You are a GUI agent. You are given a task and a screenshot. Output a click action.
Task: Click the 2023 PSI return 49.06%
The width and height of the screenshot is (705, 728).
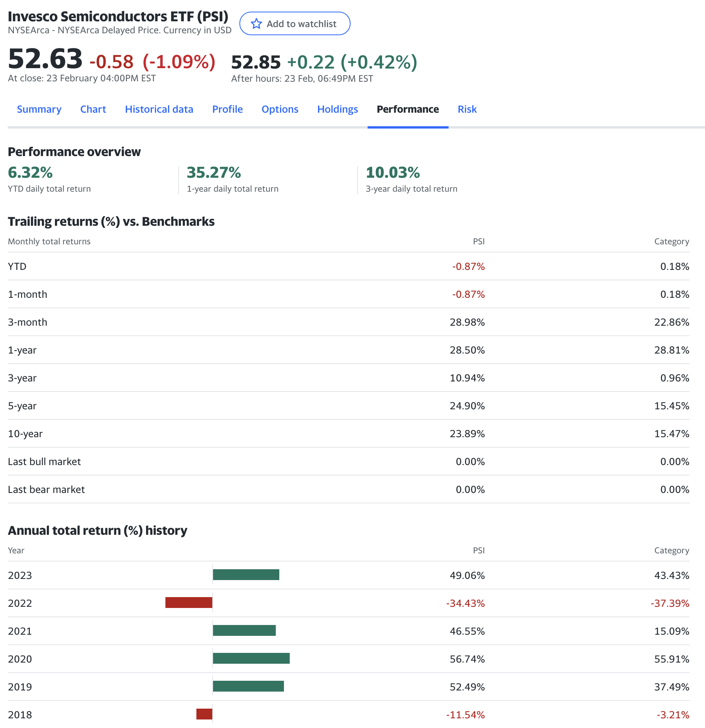pyautogui.click(x=467, y=575)
